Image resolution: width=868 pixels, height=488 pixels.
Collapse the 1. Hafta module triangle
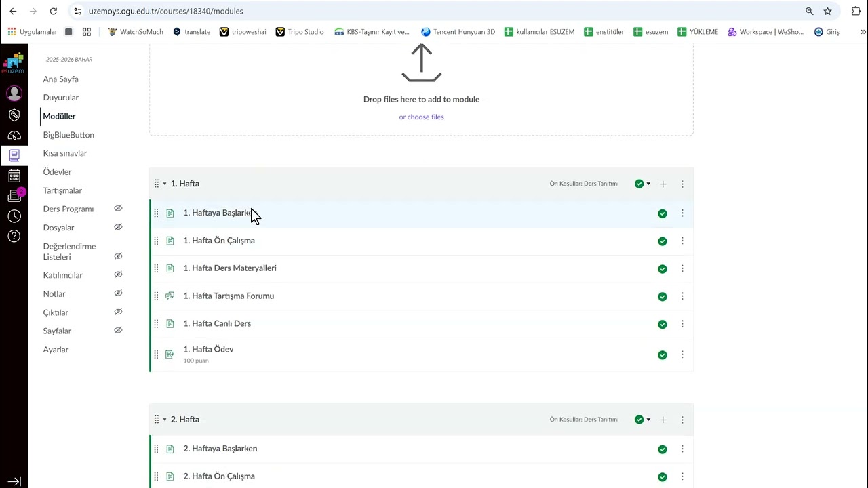point(165,184)
